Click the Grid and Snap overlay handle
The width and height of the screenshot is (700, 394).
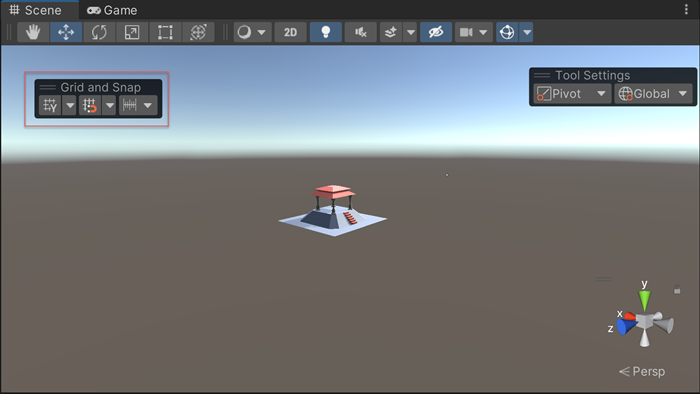click(47, 87)
